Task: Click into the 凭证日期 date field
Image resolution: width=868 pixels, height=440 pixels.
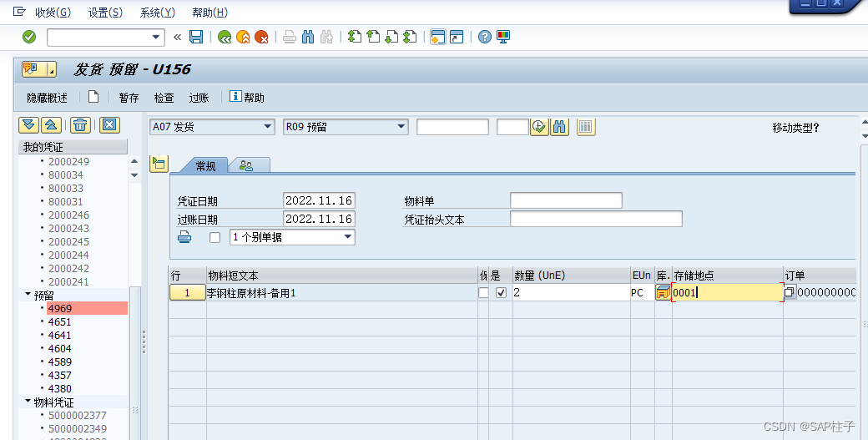Action: (319, 200)
